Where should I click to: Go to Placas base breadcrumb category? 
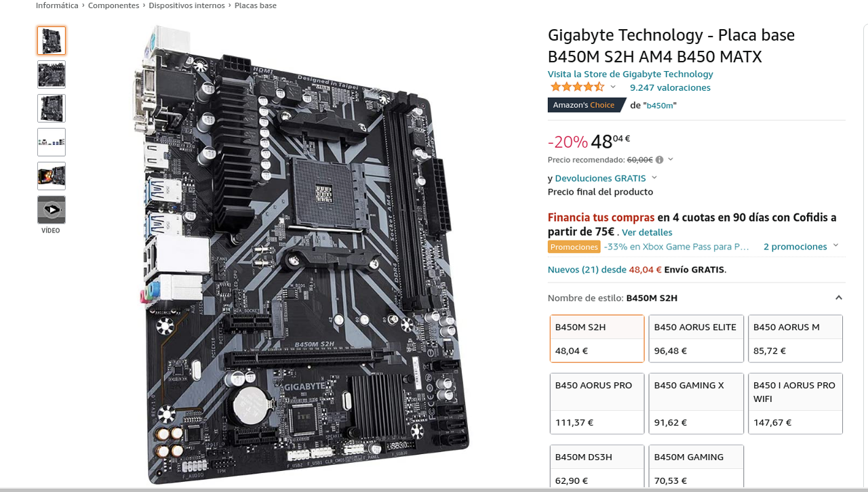pyautogui.click(x=256, y=5)
